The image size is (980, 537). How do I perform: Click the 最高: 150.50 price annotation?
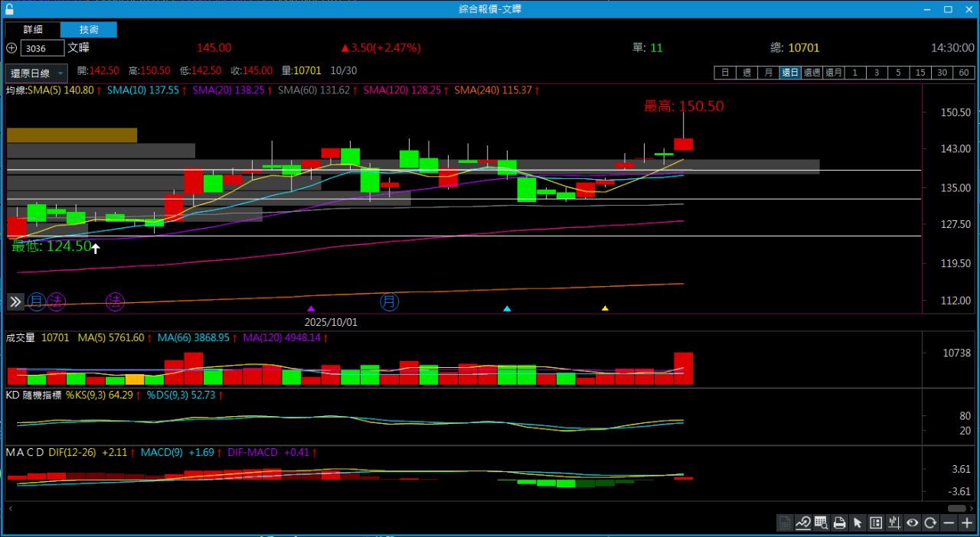tap(684, 106)
